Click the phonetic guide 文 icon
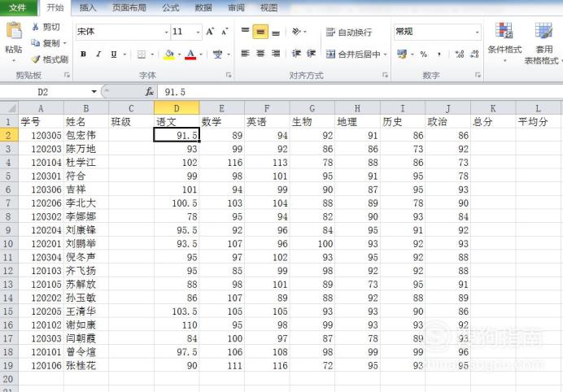 point(217,54)
